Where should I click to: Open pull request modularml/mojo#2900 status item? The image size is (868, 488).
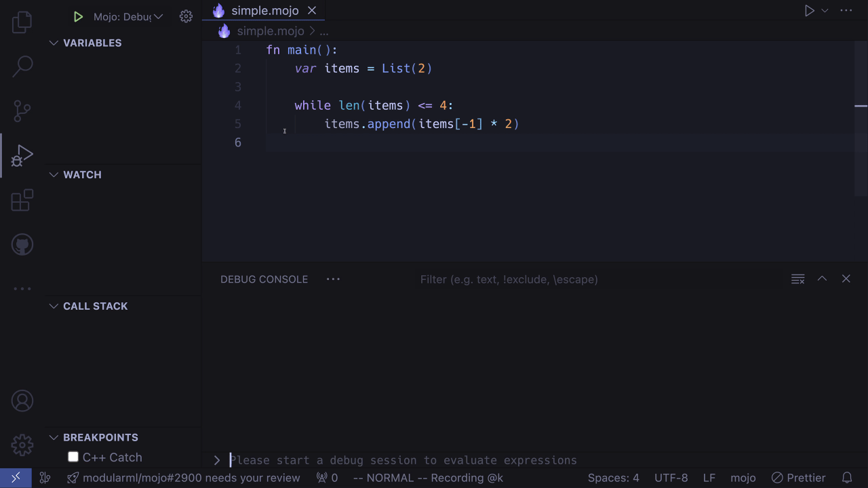coord(184,478)
